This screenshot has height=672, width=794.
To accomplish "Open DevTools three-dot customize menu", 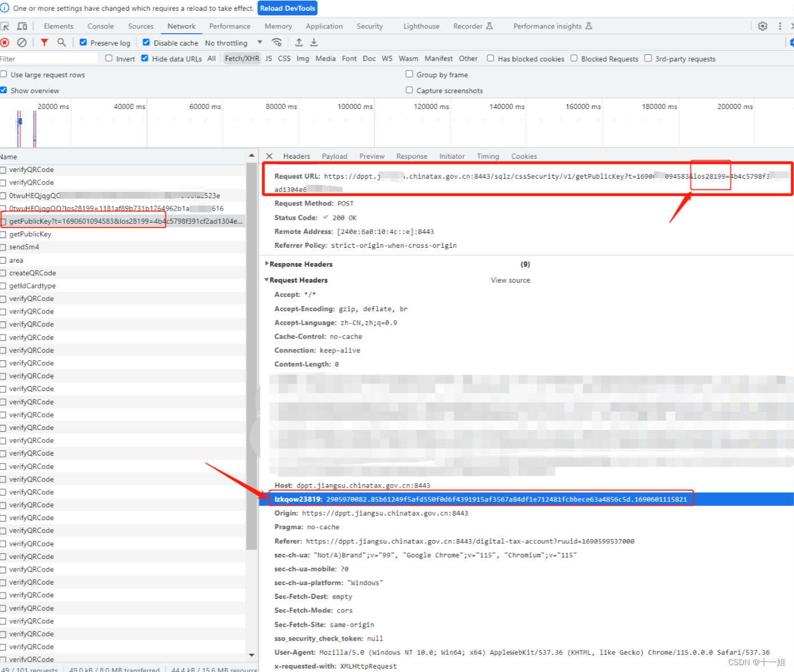I will [780, 26].
